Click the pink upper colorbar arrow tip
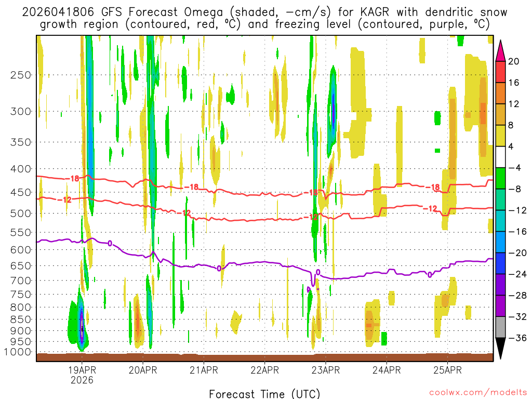The height and width of the screenshot is (399, 532). (500, 51)
